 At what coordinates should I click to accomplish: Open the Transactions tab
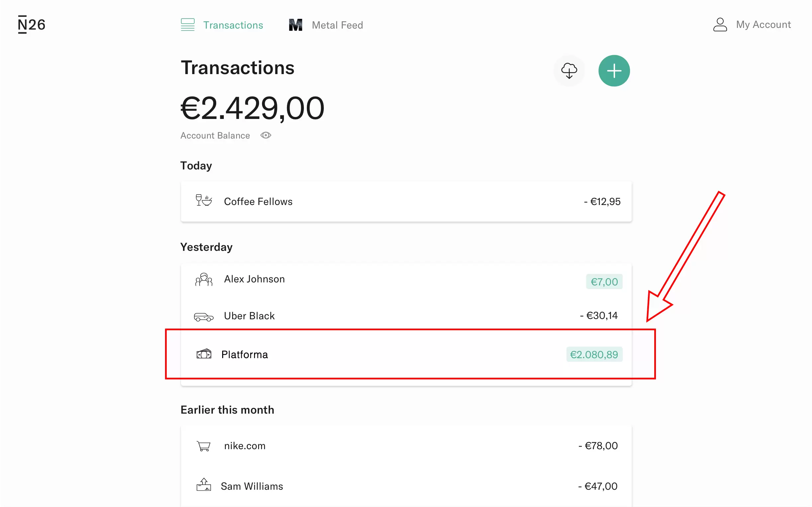point(233,25)
